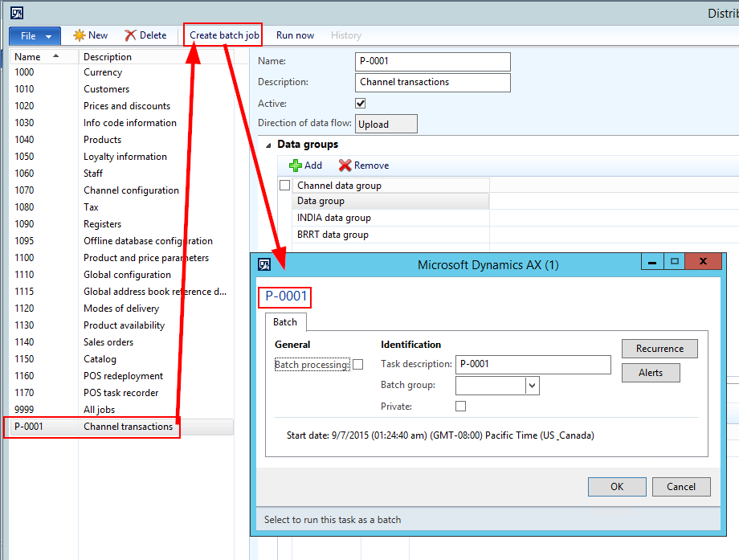Screen dimensions: 739x560
Task: Click History in toolbar
Action: [346, 35]
